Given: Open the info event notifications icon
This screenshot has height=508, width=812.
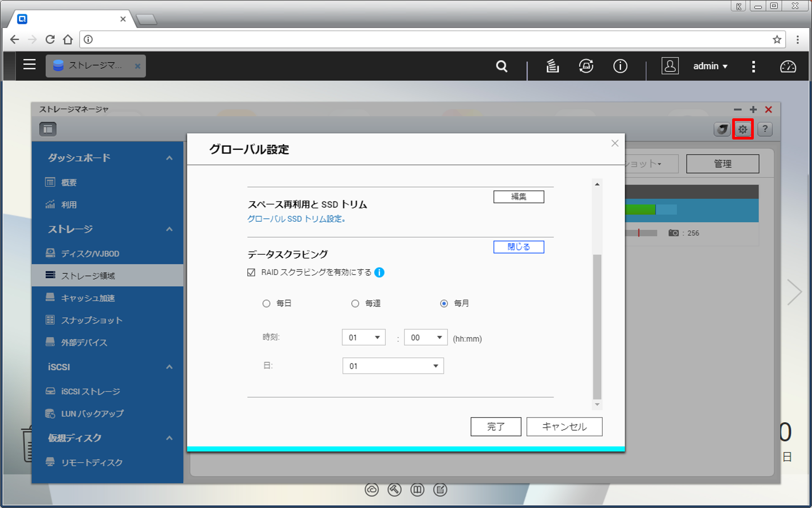Looking at the screenshot, I should click(620, 66).
